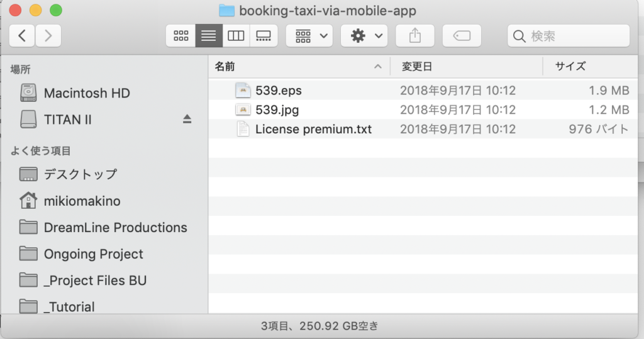
Task: Click the booking-taxi-via-mobile-app window title
Action: pos(328,10)
